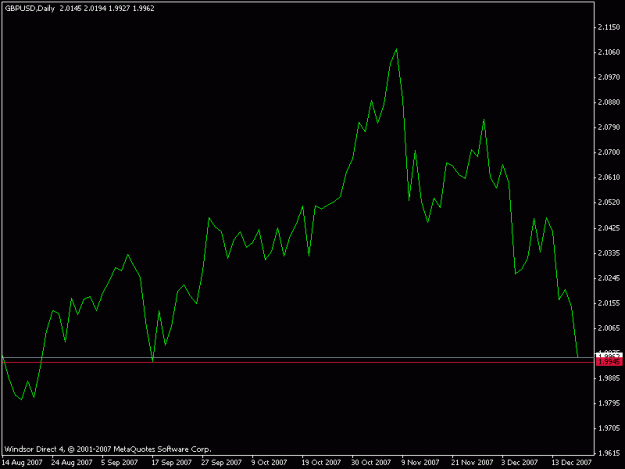
Task: Click the 17 Sep 2007 date label
Action: click(x=171, y=463)
